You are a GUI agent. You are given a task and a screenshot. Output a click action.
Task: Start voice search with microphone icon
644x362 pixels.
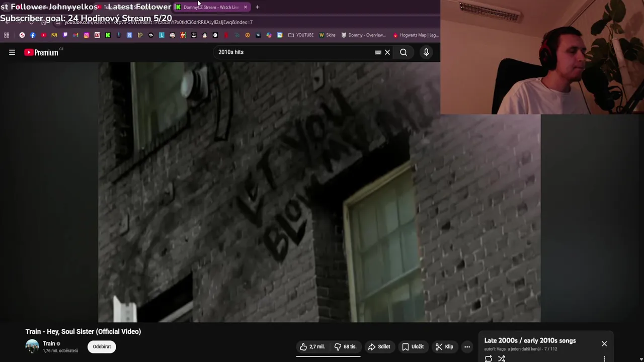pos(426,52)
